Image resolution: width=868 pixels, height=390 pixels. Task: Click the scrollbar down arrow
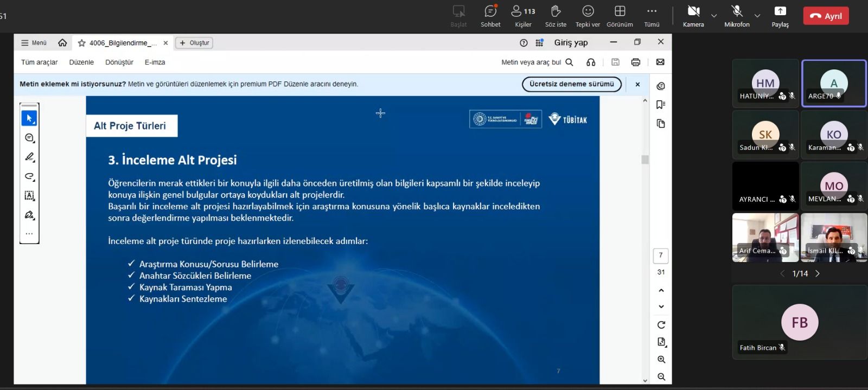tap(645, 381)
